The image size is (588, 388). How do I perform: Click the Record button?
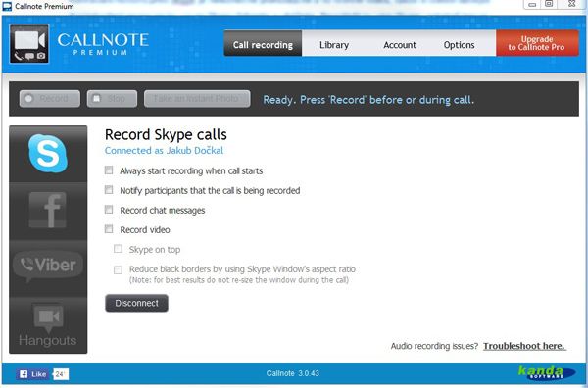[50, 99]
